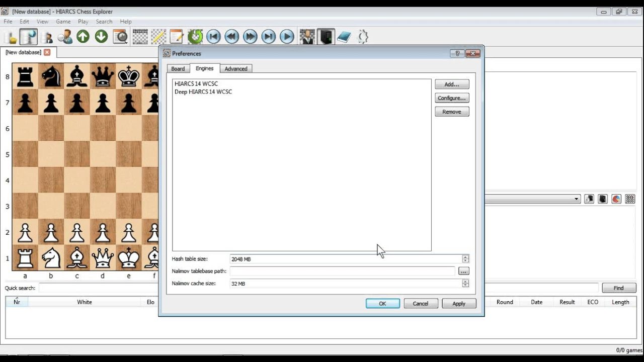Screen dimensions: 644x362
Task: Toggle the engine analysis computer icon
Action: tap(326, 37)
